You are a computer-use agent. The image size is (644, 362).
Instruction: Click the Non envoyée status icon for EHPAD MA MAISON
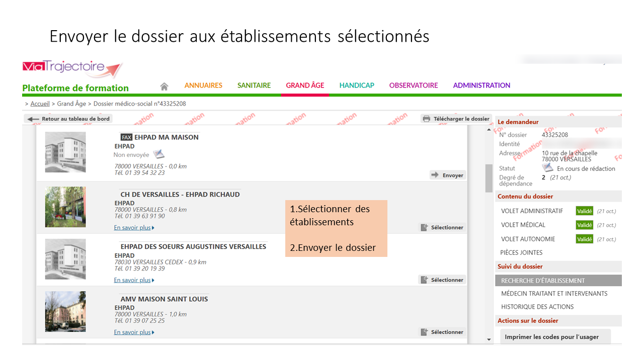(159, 154)
